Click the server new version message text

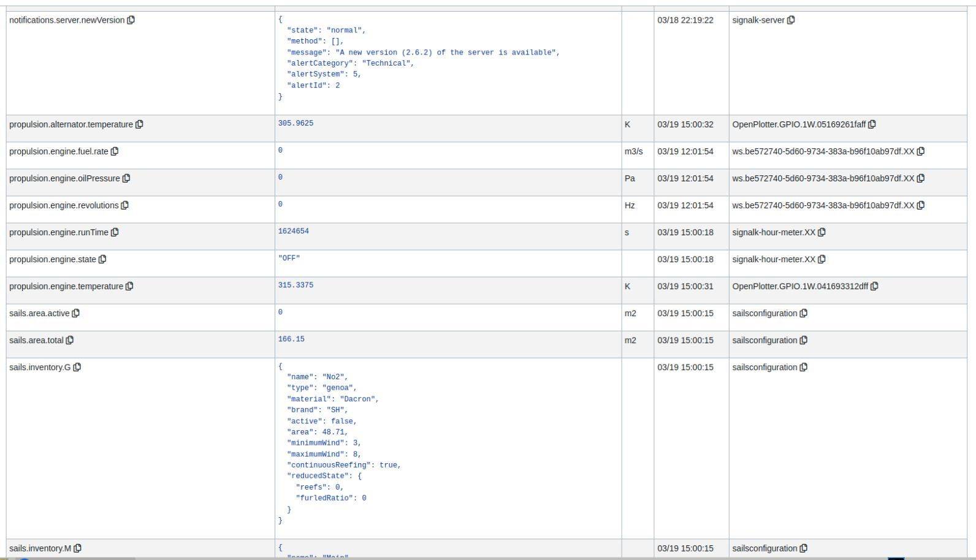point(446,53)
